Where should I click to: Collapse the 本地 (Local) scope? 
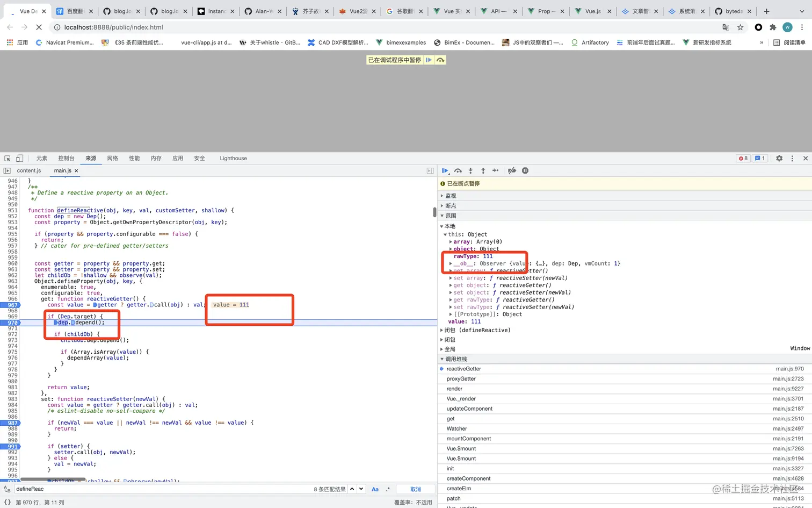coord(442,226)
